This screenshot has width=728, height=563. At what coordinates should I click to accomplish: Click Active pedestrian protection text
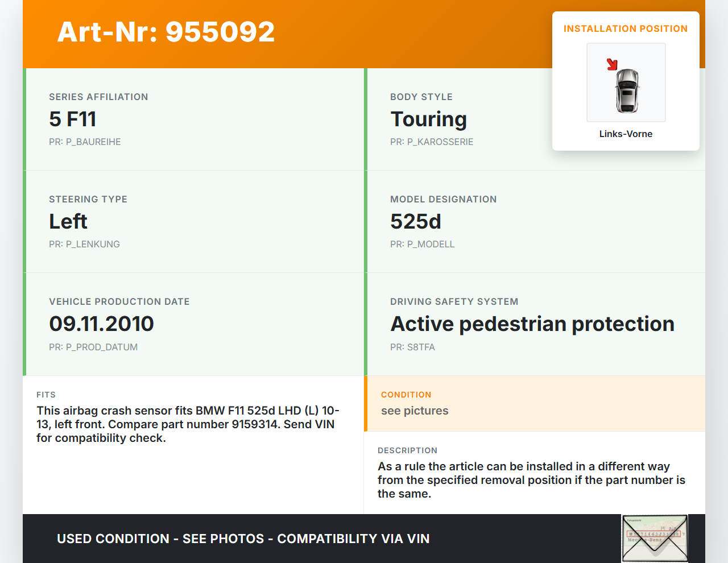coord(532,324)
